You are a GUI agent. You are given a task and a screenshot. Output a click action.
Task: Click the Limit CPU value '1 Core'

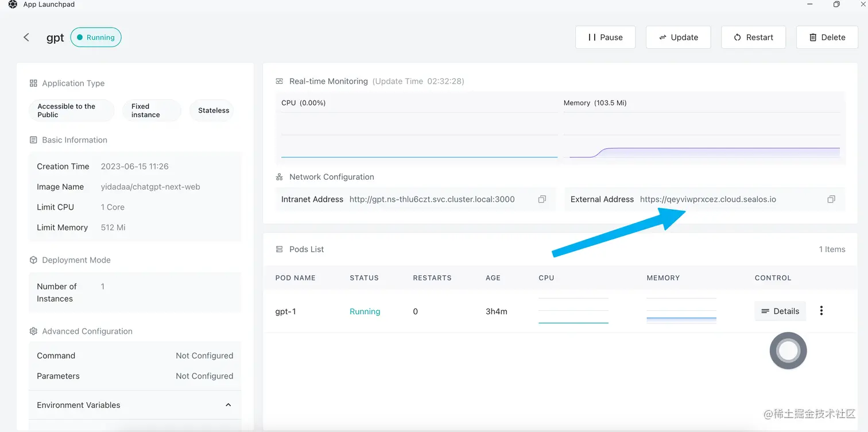coord(113,207)
